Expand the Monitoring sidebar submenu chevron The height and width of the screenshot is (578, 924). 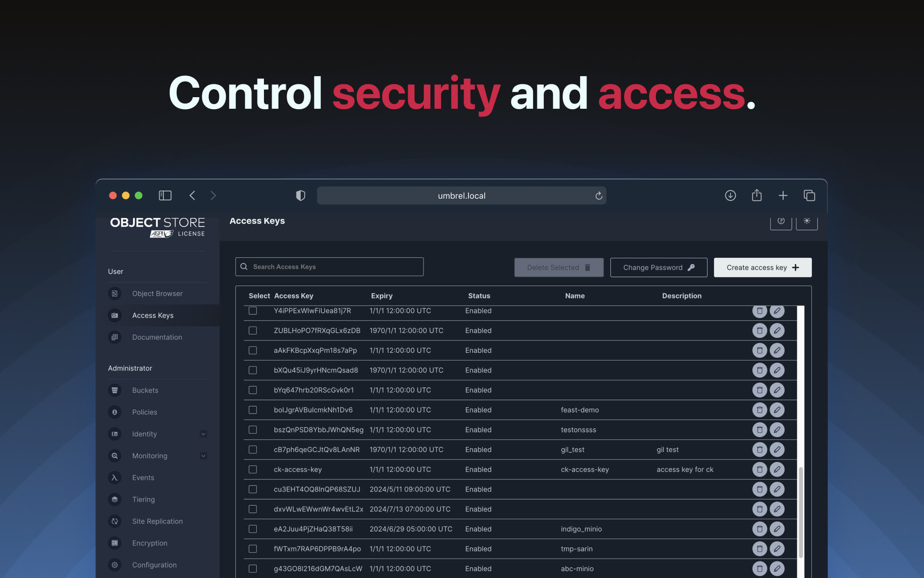point(203,456)
